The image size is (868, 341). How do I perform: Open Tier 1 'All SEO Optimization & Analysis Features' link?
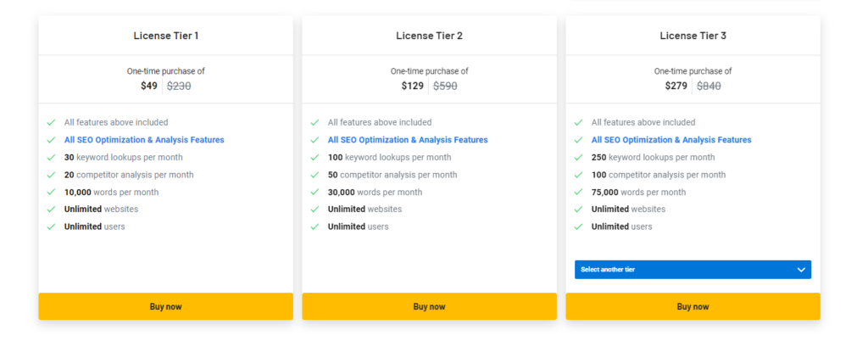[144, 140]
